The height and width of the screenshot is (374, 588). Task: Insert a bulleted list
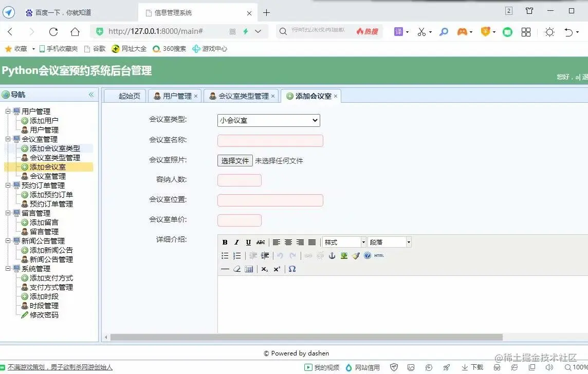pos(225,255)
